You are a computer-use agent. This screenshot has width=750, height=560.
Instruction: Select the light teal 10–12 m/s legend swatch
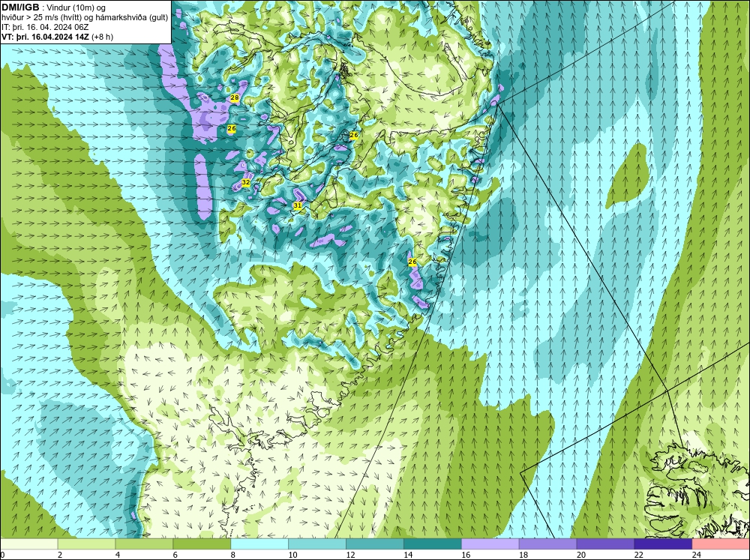(317, 544)
